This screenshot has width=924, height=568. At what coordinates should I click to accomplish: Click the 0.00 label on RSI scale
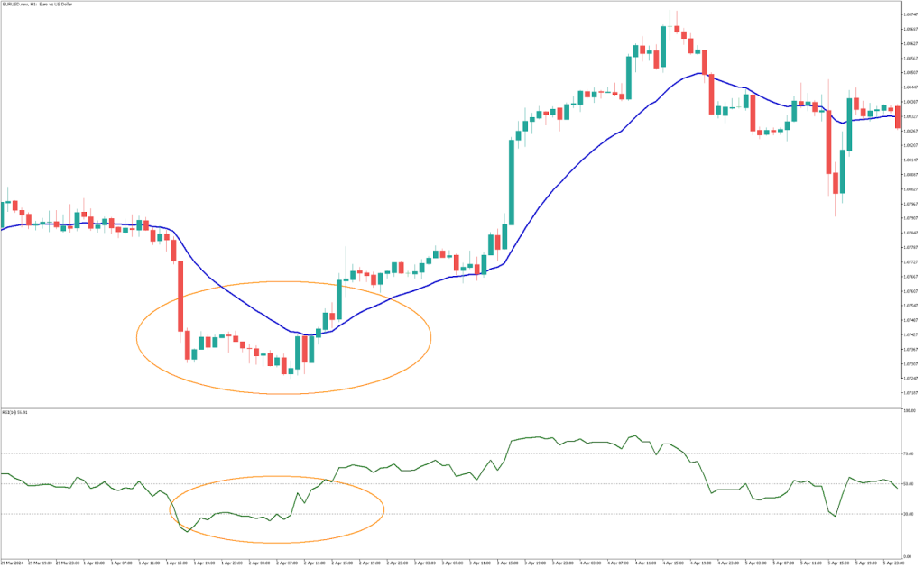909,556
